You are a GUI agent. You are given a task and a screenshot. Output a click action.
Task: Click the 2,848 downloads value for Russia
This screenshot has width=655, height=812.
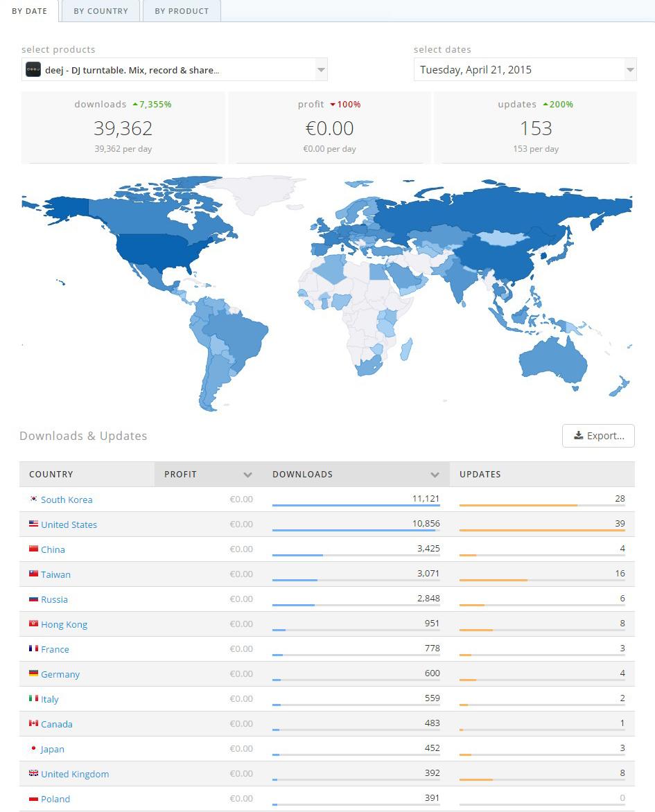(x=428, y=598)
